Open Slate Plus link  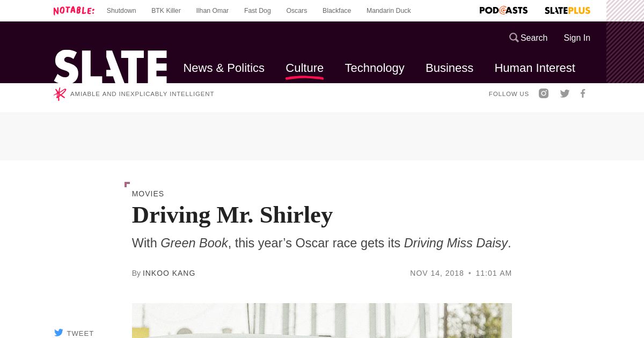coord(567,10)
